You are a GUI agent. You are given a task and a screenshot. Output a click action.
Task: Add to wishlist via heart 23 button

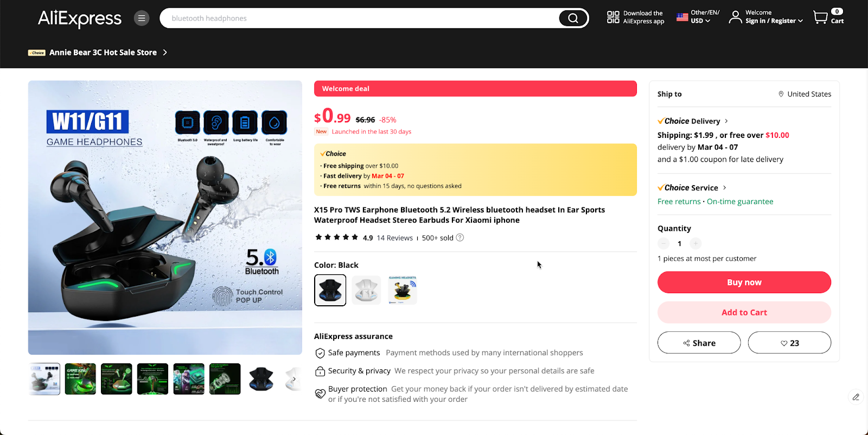point(789,343)
